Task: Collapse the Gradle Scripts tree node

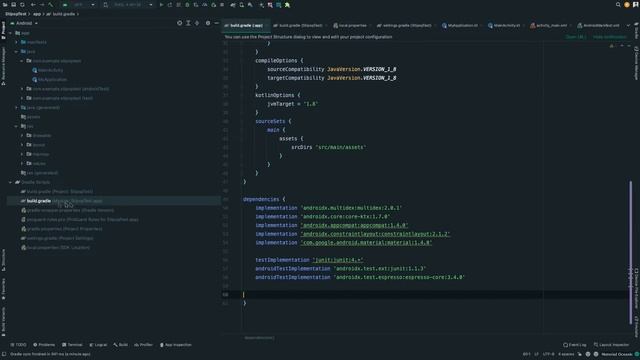Action: 11,182
